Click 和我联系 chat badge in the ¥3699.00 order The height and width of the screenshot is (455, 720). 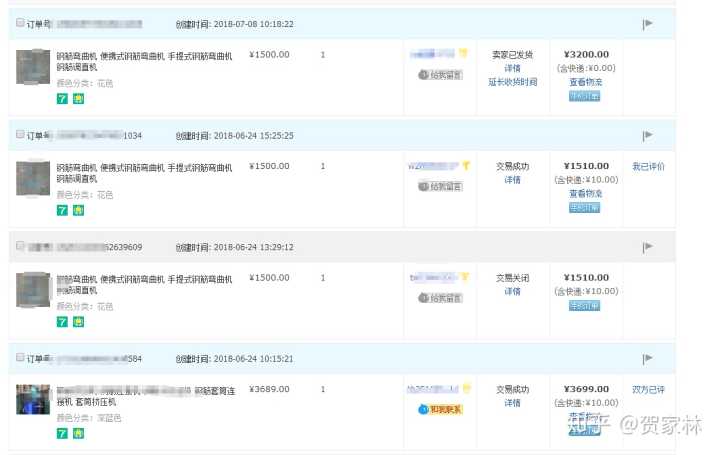[440, 409]
